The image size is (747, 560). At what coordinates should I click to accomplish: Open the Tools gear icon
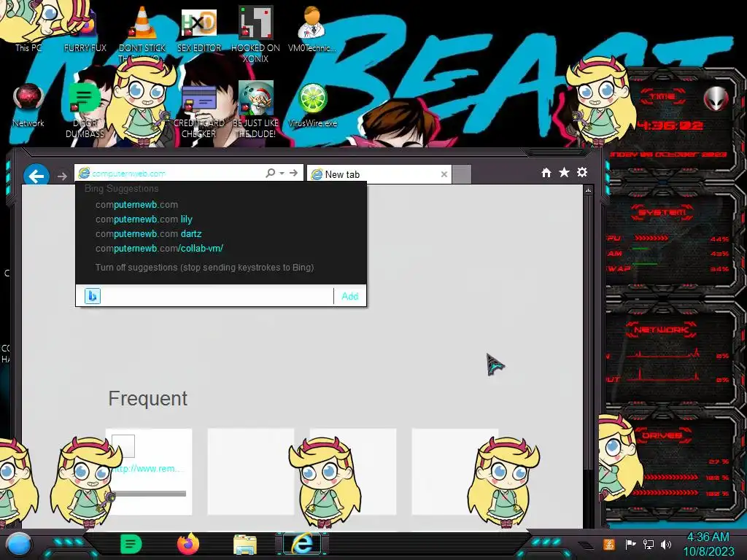(582, 172)
